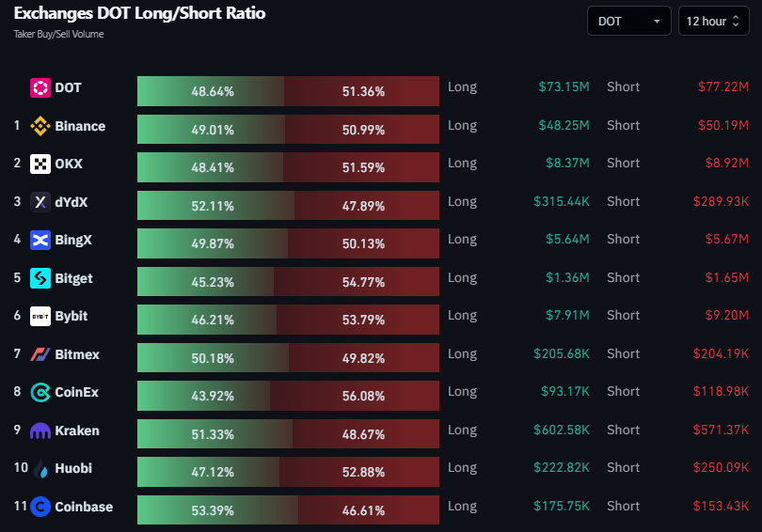762x532 pixels.
Task: Click the Binance exchange logo
Action: [x=40, y=126]
